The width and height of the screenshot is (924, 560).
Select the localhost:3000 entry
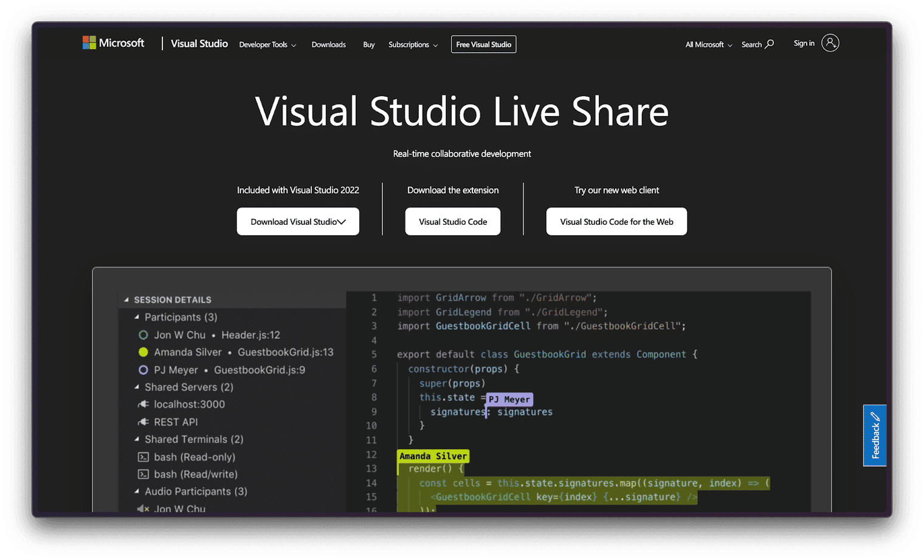coord(189,405)
